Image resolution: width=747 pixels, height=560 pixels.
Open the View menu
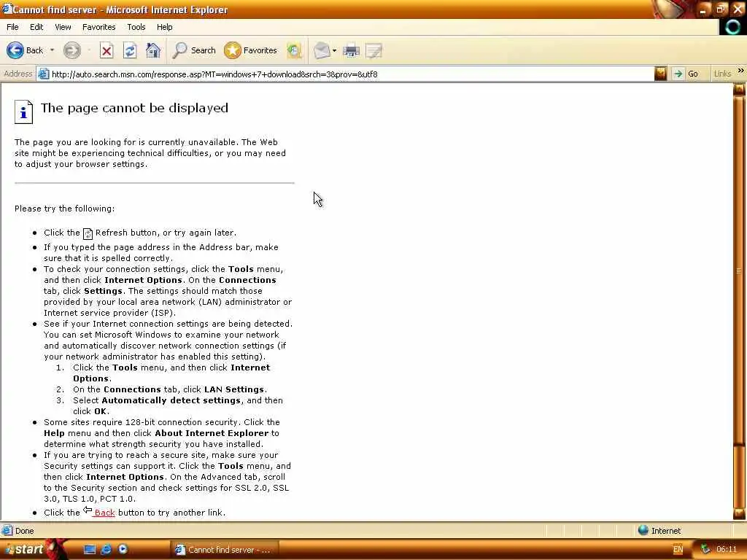[63, 27]
